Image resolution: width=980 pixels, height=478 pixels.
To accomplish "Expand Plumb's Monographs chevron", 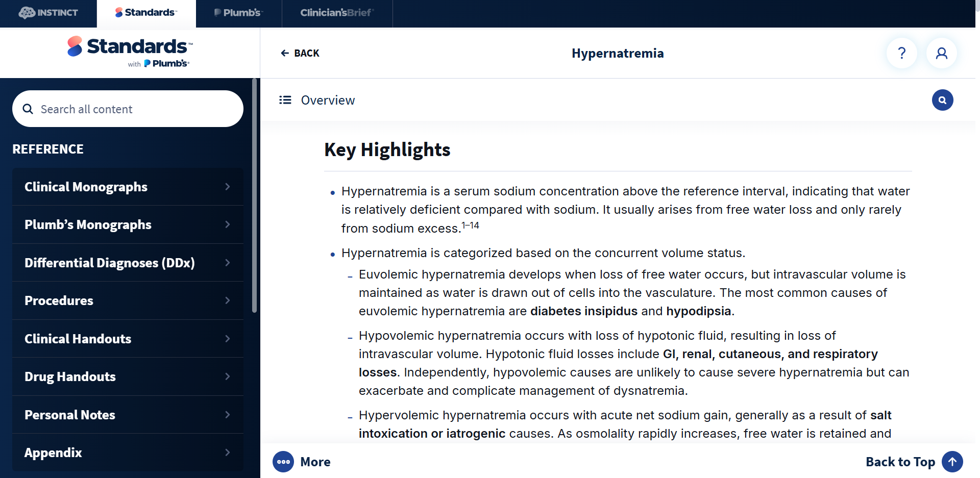I will 227,224.
